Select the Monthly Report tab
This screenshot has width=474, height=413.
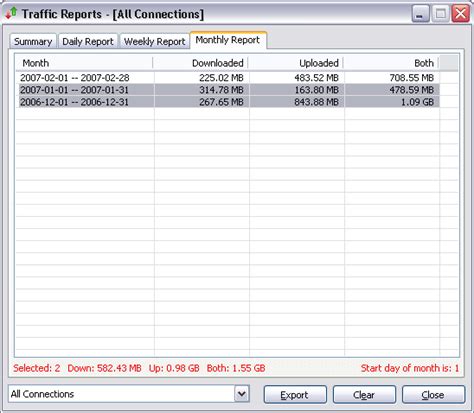coord(228,40)
